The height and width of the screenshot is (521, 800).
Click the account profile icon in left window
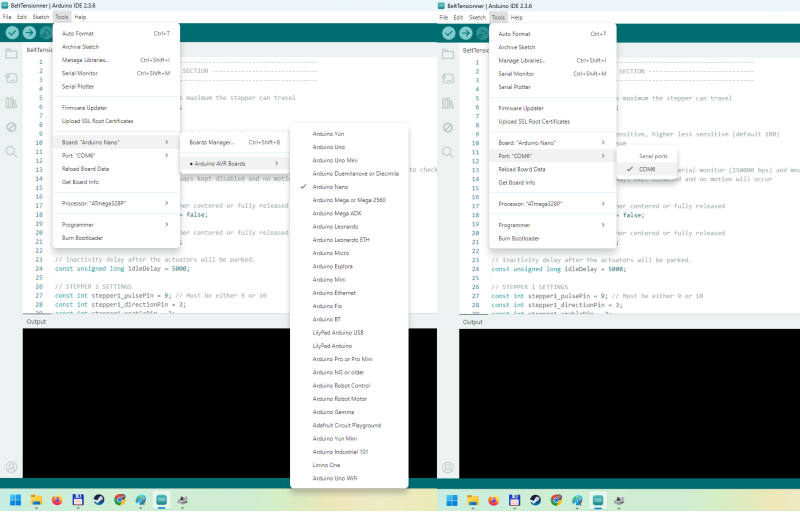(x=11, y=467)
